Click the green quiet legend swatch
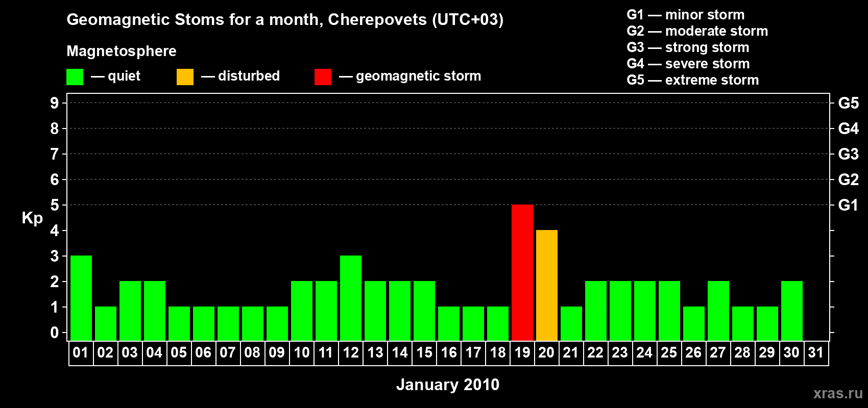868x408 pixels. [x=75, y=77]
